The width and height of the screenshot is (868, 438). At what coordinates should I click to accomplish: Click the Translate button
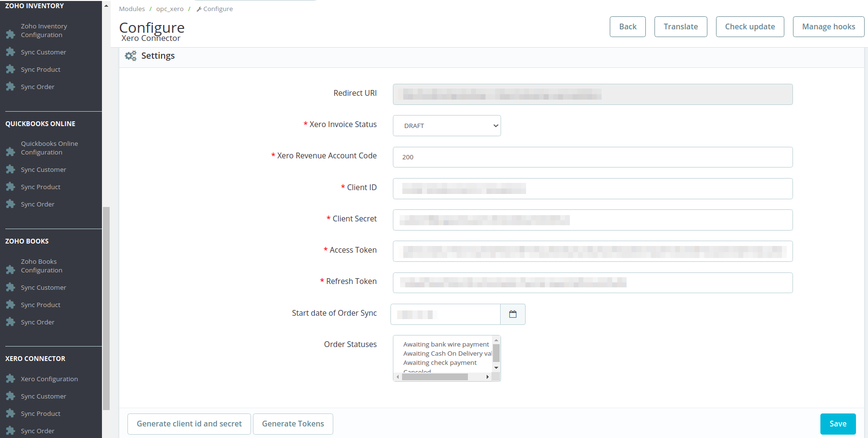(680, 26)
